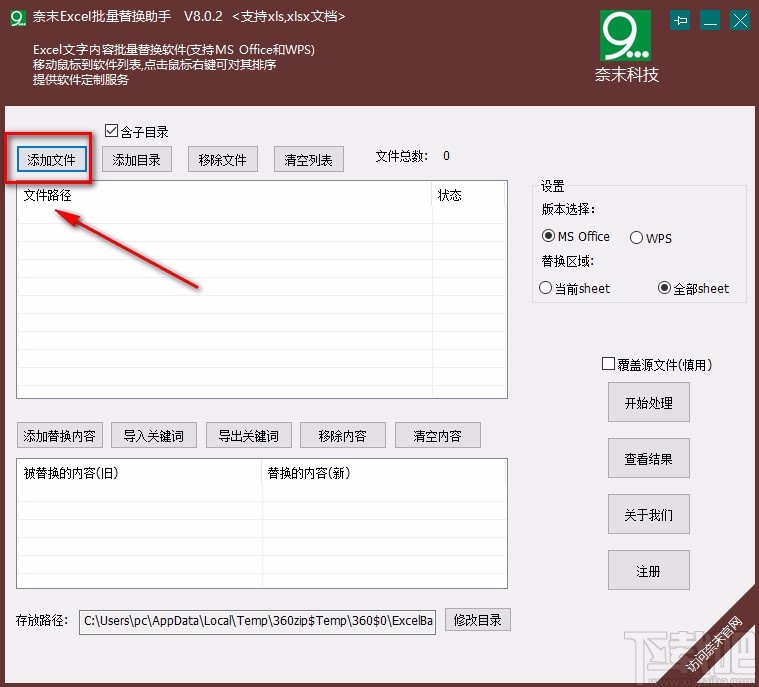This screenshot has height=687, width=759.
Task: Click the 添加文件 button
Action: (52, 159)
